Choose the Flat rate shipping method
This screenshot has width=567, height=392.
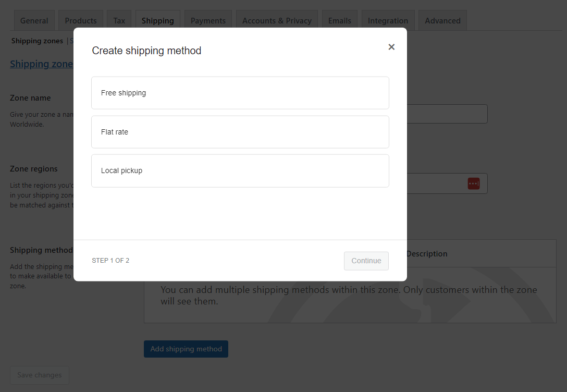[x=240, y=132]
